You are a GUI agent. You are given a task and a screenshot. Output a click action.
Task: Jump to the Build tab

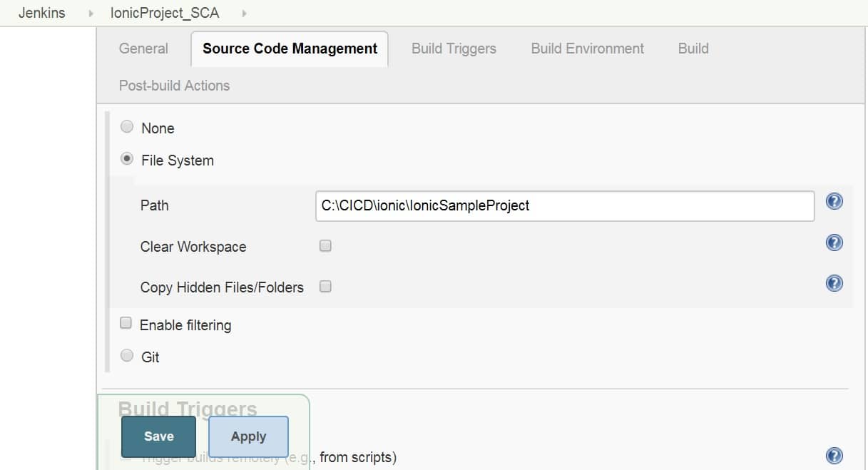[693, 48]
